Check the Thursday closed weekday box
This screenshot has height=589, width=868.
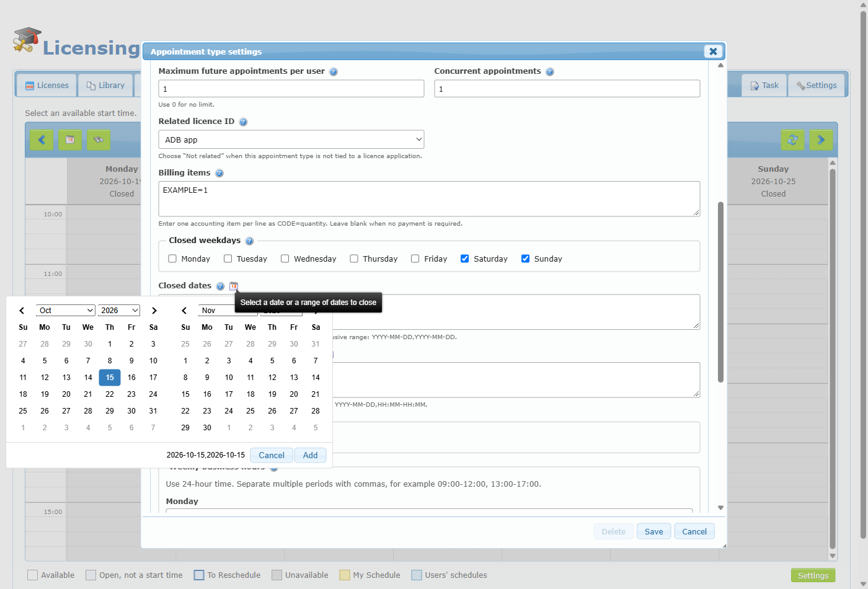(x=354, y=259)
